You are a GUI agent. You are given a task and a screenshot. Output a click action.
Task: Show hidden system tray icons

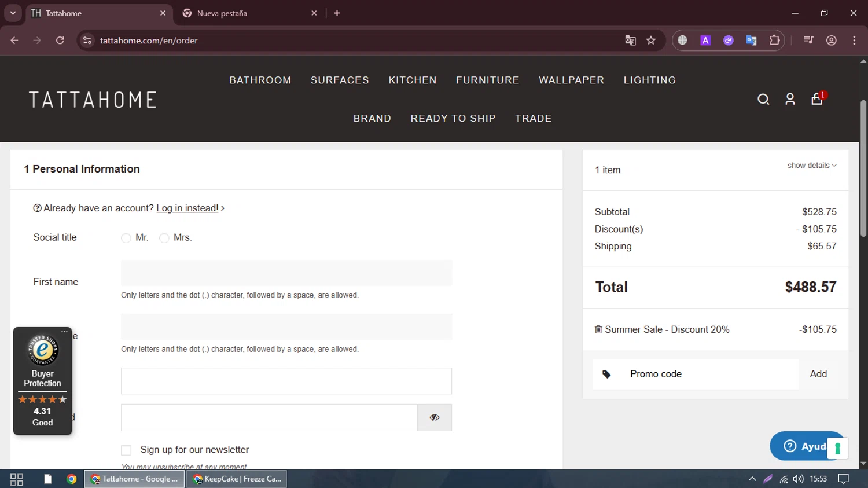752,479
